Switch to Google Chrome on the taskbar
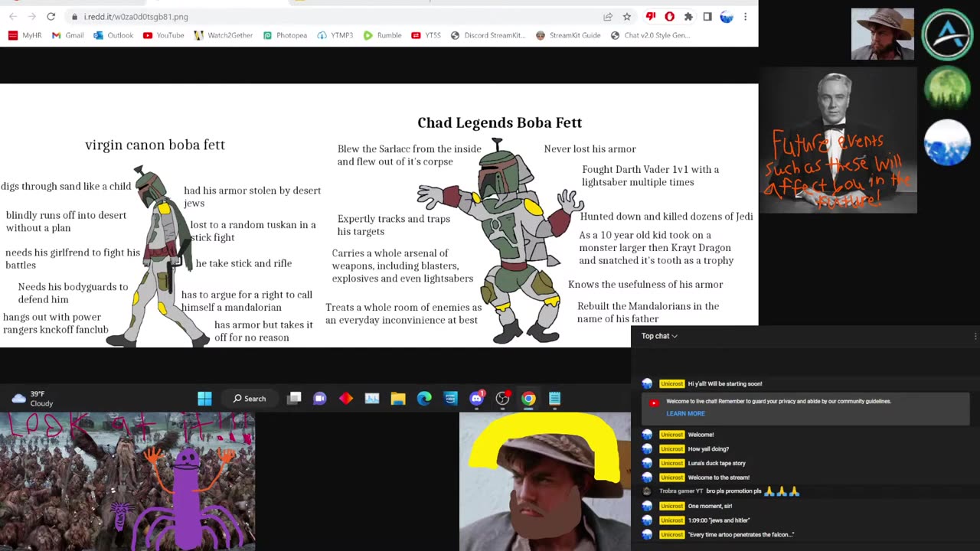 (x=528, y=399)
